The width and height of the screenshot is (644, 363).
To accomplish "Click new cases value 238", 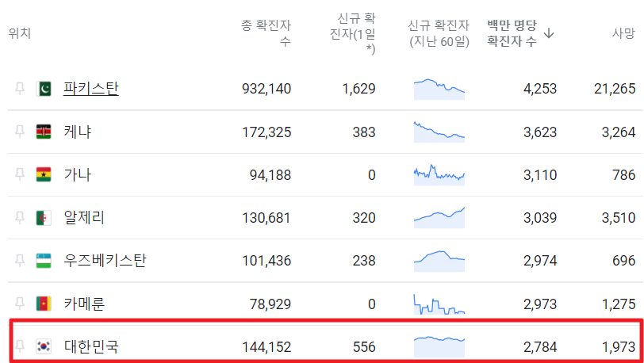I will pos(364,261).
